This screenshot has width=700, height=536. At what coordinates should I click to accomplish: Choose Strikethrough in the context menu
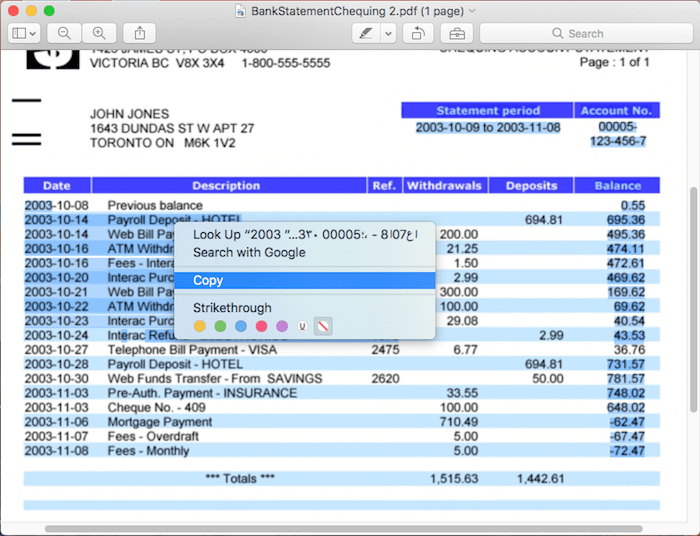point(232,308)
